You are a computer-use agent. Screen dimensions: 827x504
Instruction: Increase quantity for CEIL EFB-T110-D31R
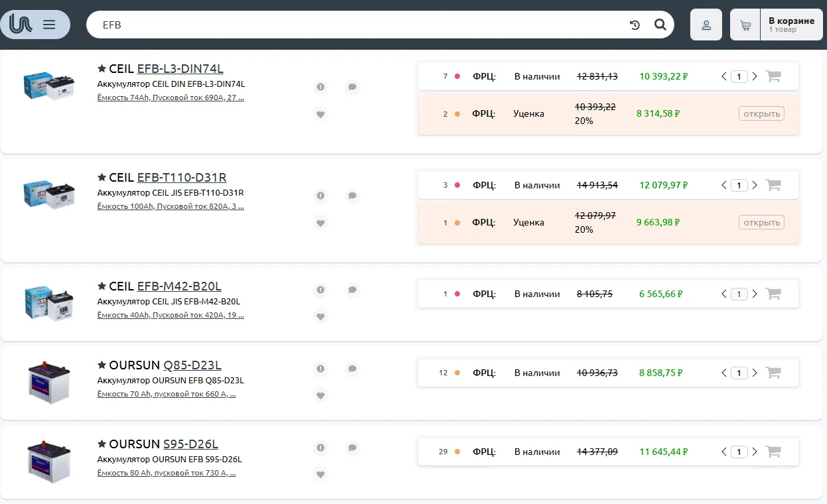pyautogui.click(x=755, y=185)
